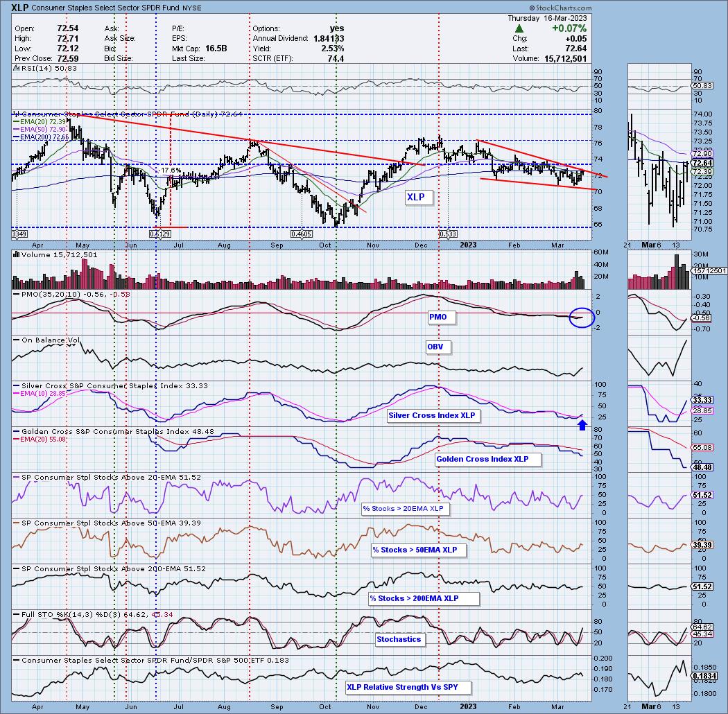Click the 15712501 volume tag on the right
Image resolution: width=728 pixels, height=714 pixels.
(709, 270)
